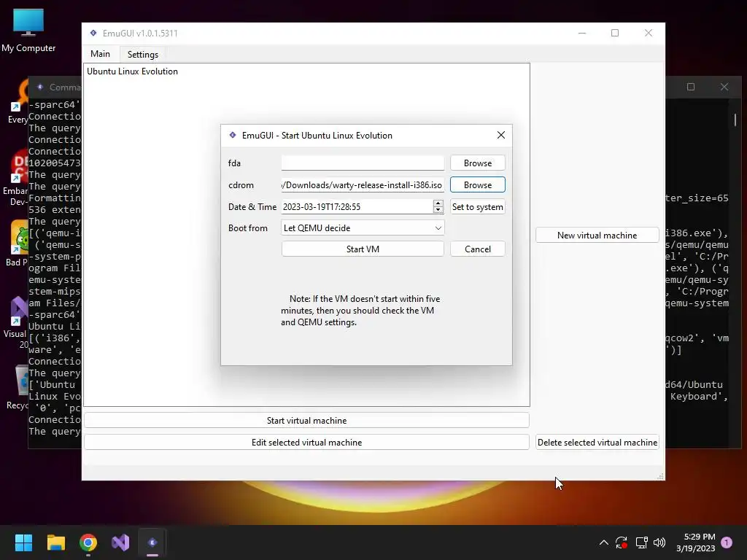Click EmuGUI icon in dialog title bar

click(x=233, y=135)
